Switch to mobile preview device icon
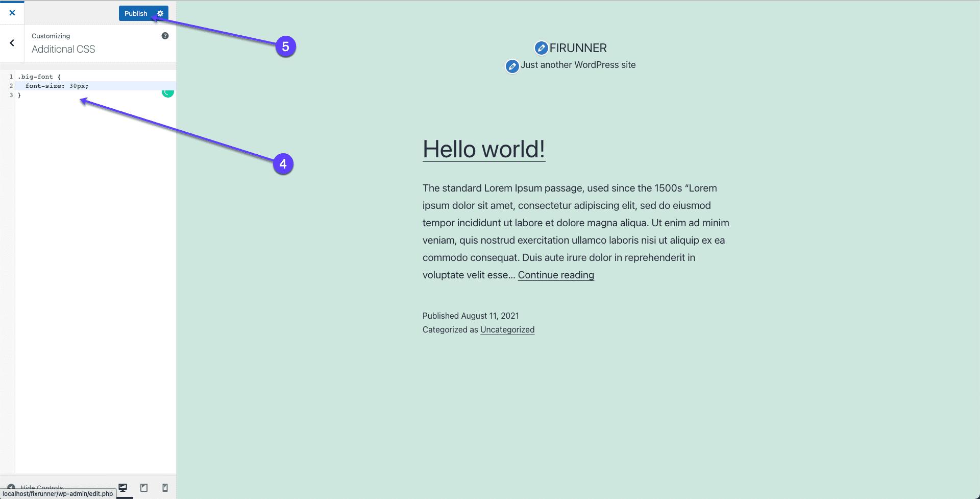This screenshot has width=980, height=499. coord(165,488)
